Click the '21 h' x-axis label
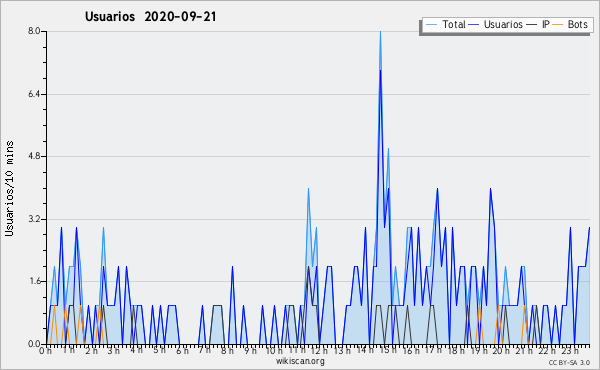This screenshot has width=600, height=370. point(523,351)
